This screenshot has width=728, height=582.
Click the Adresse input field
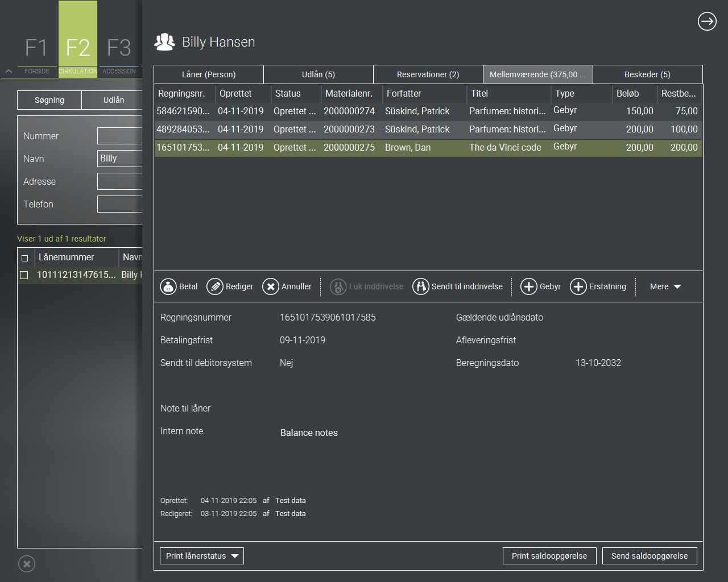pyautogui.click(x=119, y=181)
